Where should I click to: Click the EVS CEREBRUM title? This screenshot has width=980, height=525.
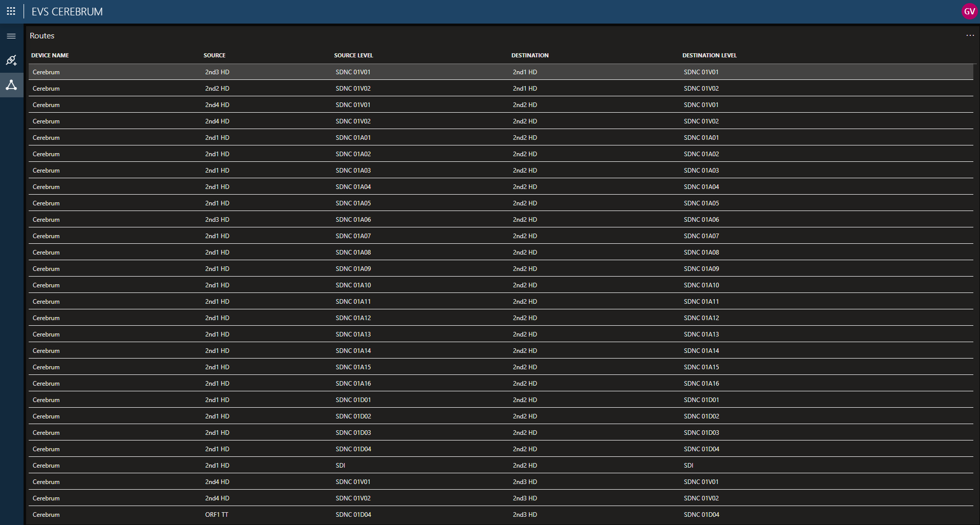(67, 11)
